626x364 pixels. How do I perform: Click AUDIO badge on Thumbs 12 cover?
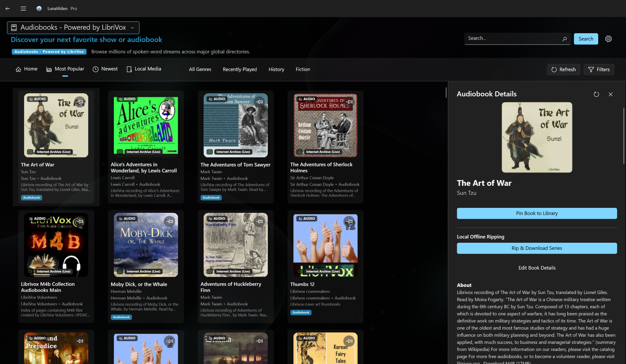coord(307,219)
